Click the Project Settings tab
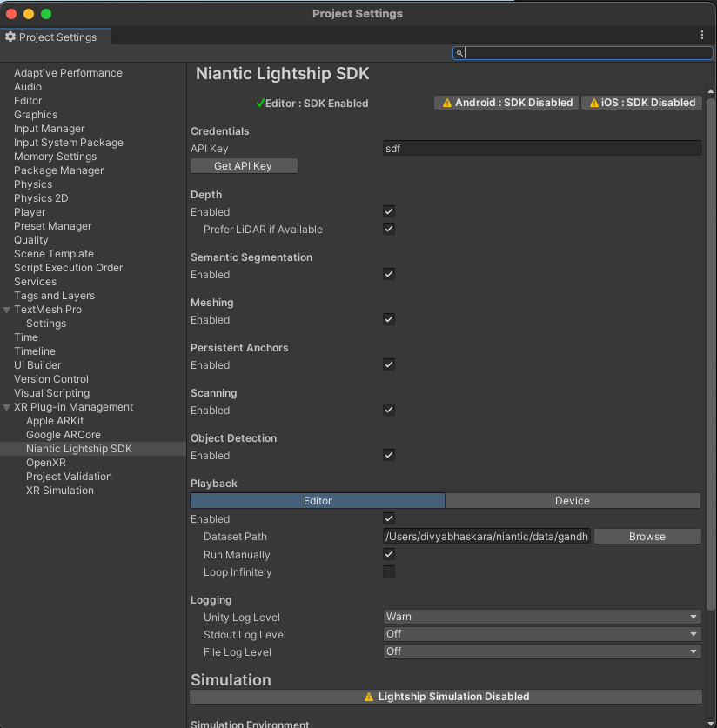Viewport: 717px width, 728px height. (x=56, y=37)
